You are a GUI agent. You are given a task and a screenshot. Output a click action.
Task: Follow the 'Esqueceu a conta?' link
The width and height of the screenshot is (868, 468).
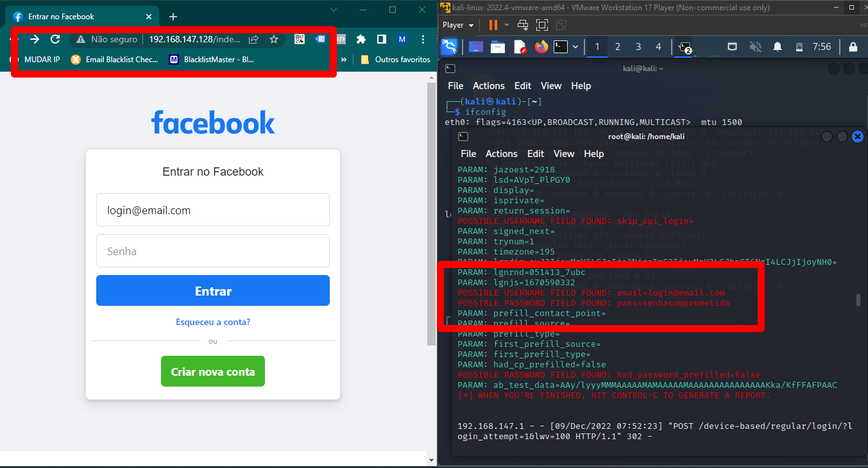[x=213, y=322]
